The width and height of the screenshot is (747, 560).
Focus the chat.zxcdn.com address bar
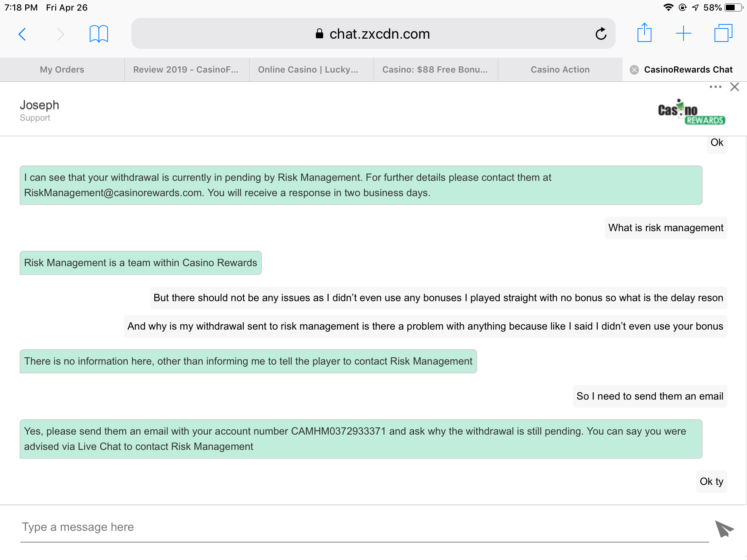click(x=373, y=34)
